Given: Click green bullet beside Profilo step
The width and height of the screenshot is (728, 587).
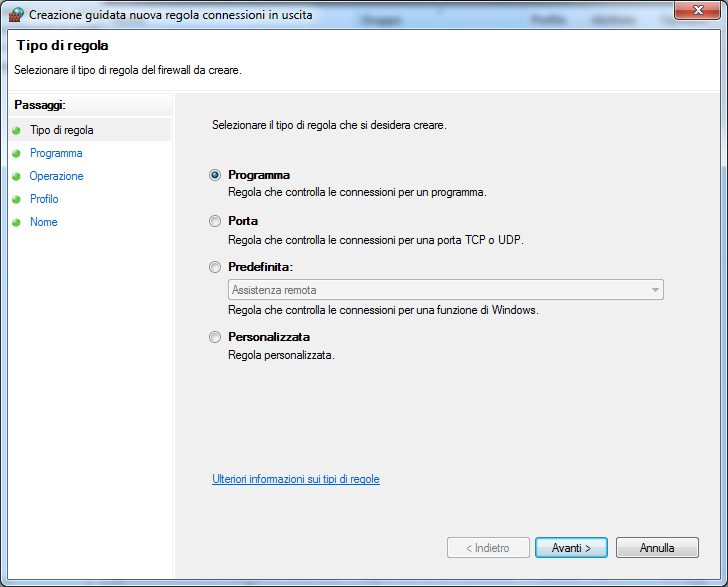Looking at the screenshot, I should click(x=16, y=200).
